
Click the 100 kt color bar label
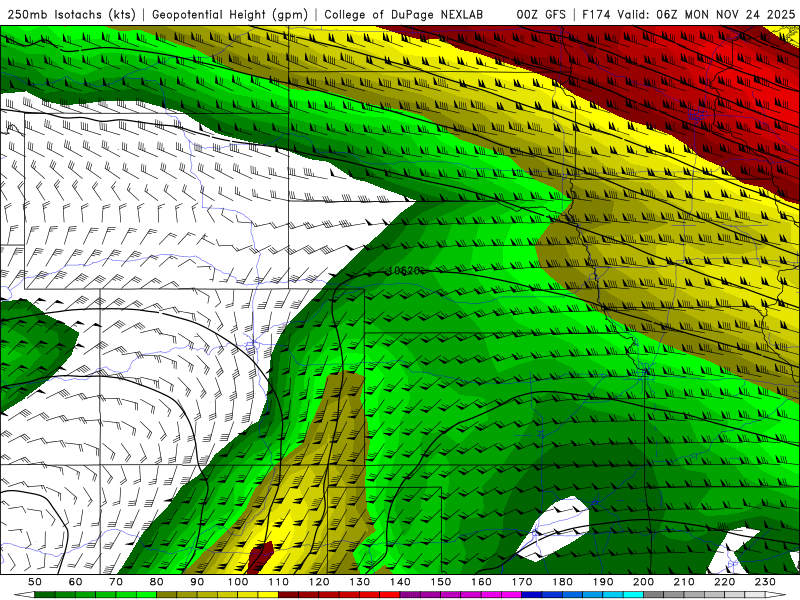pyautogui.click(x=238, y=582)
